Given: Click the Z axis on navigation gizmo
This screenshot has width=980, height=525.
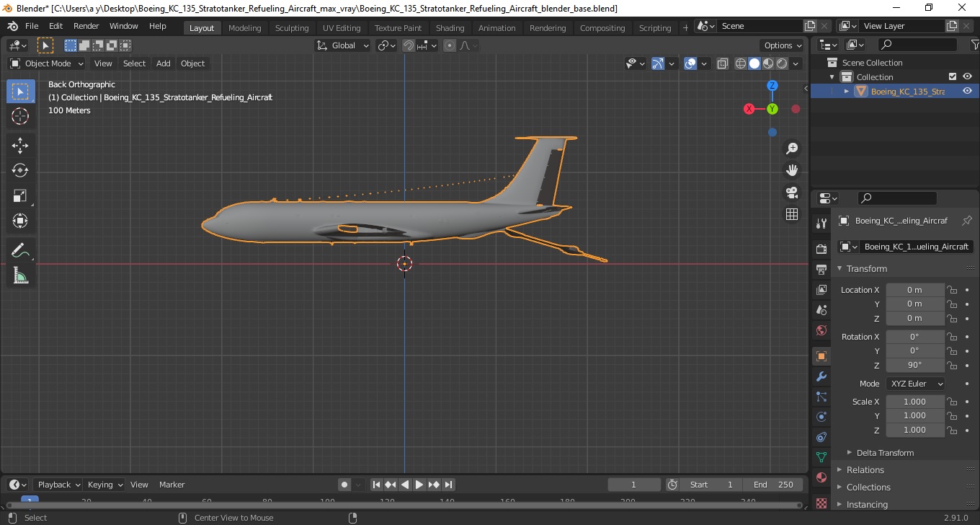Looking at the screenshot, I should coord(772,85).
